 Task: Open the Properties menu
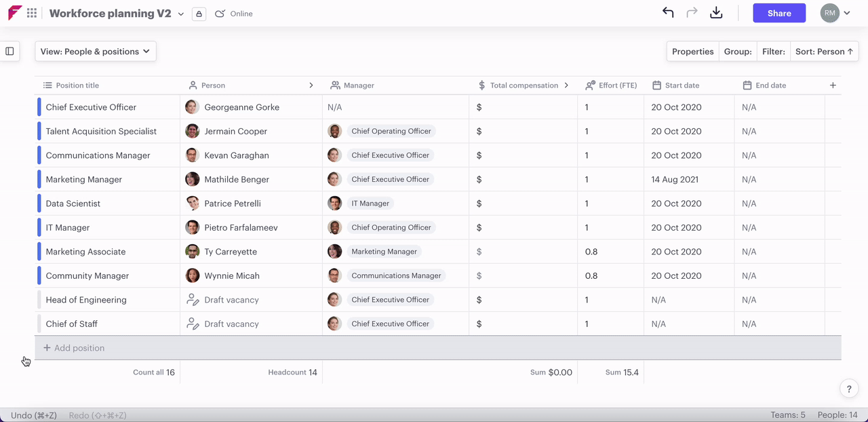coord(692,52)
